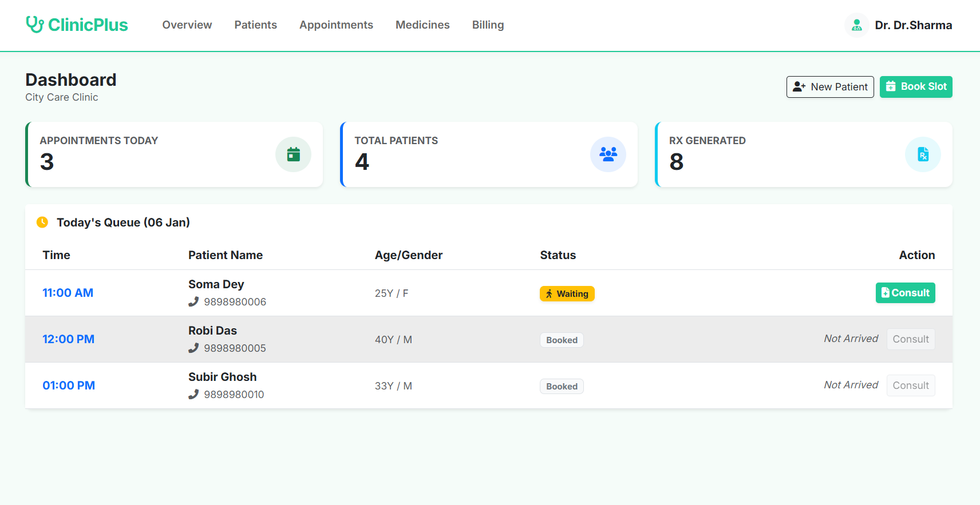This screenshot has height=505, width=980.
Task: Click the calendar icon in Appointments Today card
Action: (293, 154)
